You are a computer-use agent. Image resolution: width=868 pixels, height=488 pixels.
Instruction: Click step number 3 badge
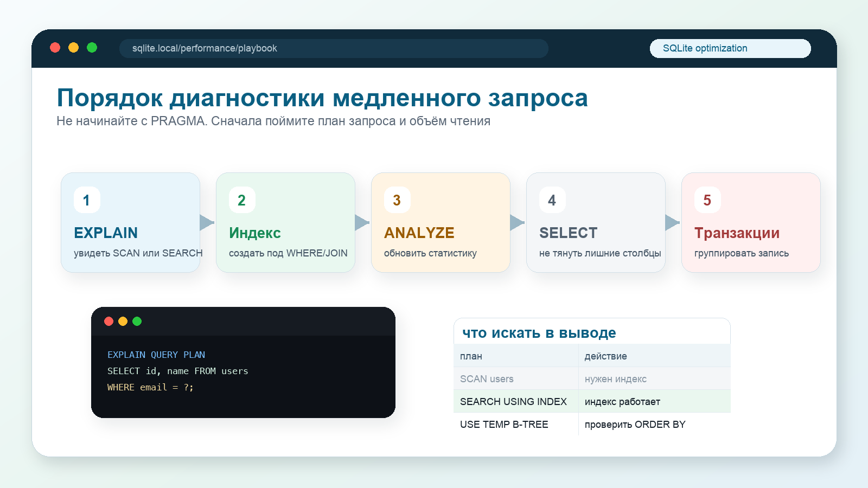(x=397, y=200)
